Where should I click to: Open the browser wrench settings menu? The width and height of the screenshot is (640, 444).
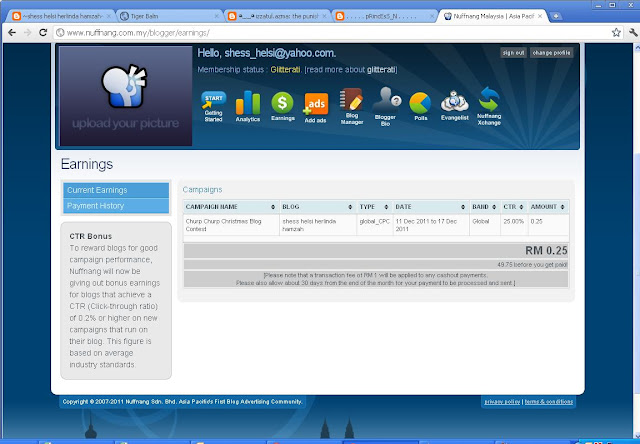click(633, 33)
